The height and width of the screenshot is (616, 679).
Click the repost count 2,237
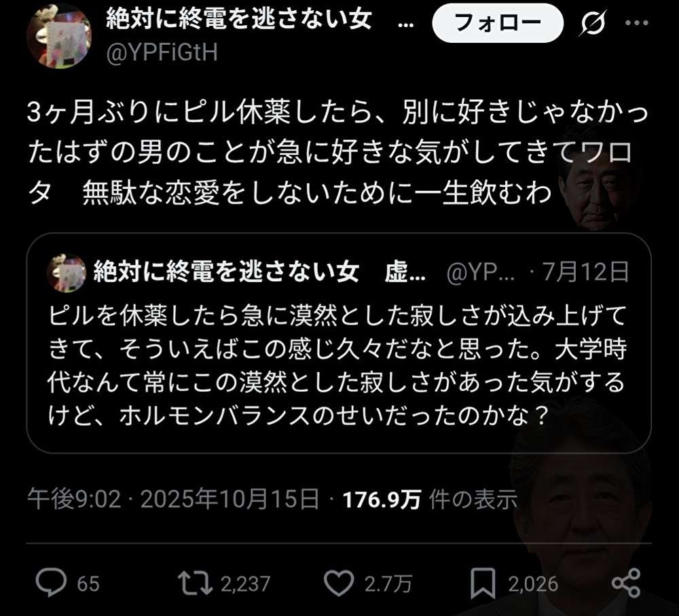coord(246,584)
